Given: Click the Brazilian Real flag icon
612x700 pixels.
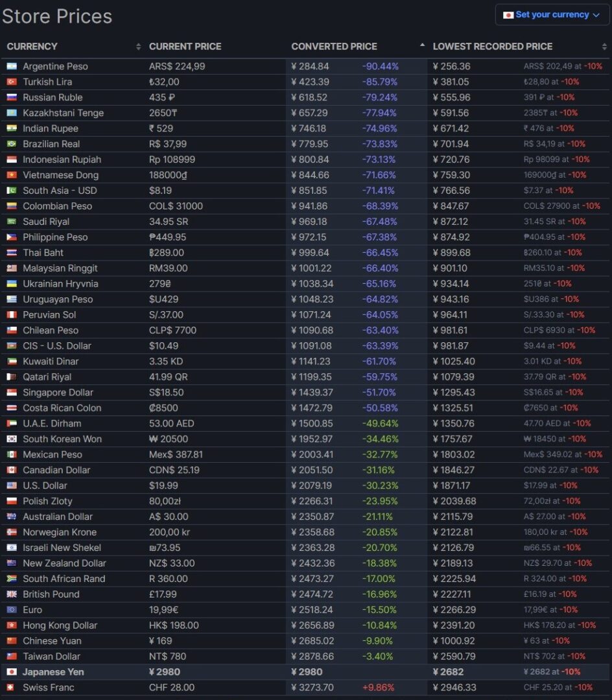Looking at the screenshot, I should (x=11, y=144).
